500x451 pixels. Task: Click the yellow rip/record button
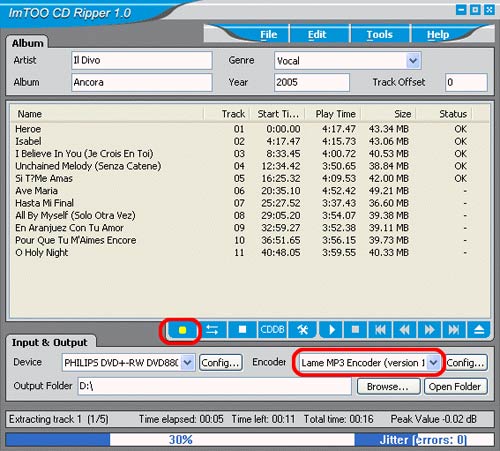[x=182, y=330]
